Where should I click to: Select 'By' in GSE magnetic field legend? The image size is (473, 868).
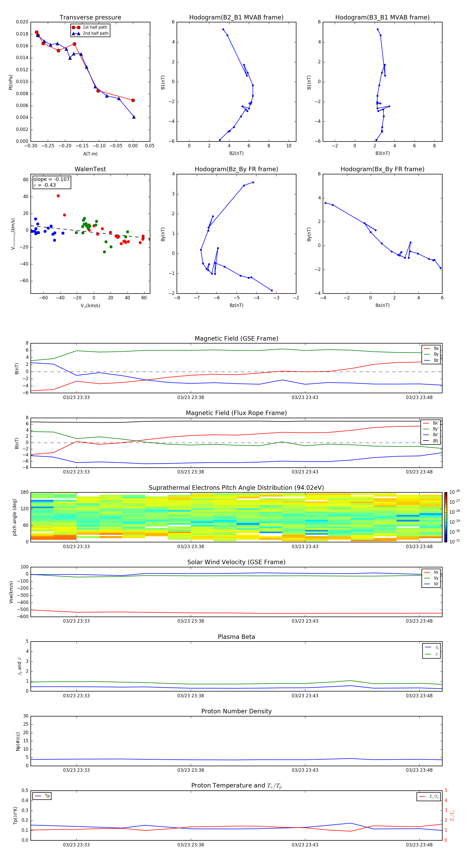click(x=431, y=354)
